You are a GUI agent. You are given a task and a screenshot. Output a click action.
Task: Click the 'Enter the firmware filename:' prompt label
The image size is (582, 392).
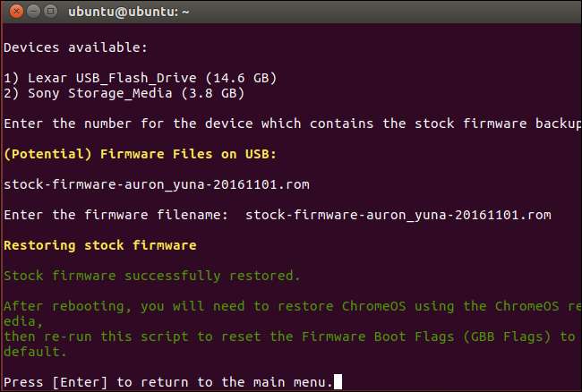(x=116, y=214)
